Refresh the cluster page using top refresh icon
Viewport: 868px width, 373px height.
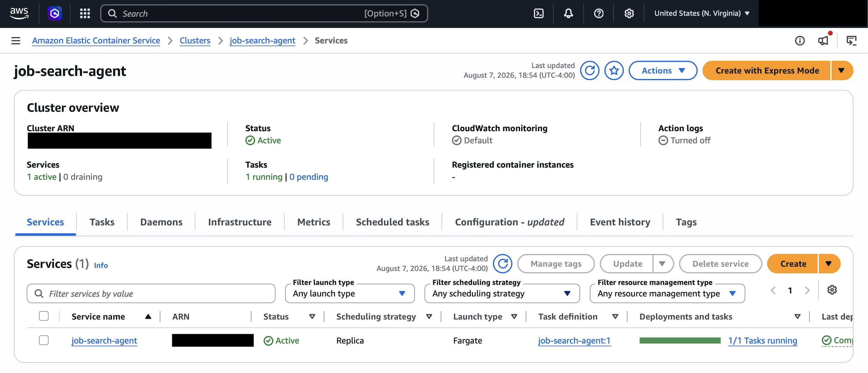[x=590, y=70]
